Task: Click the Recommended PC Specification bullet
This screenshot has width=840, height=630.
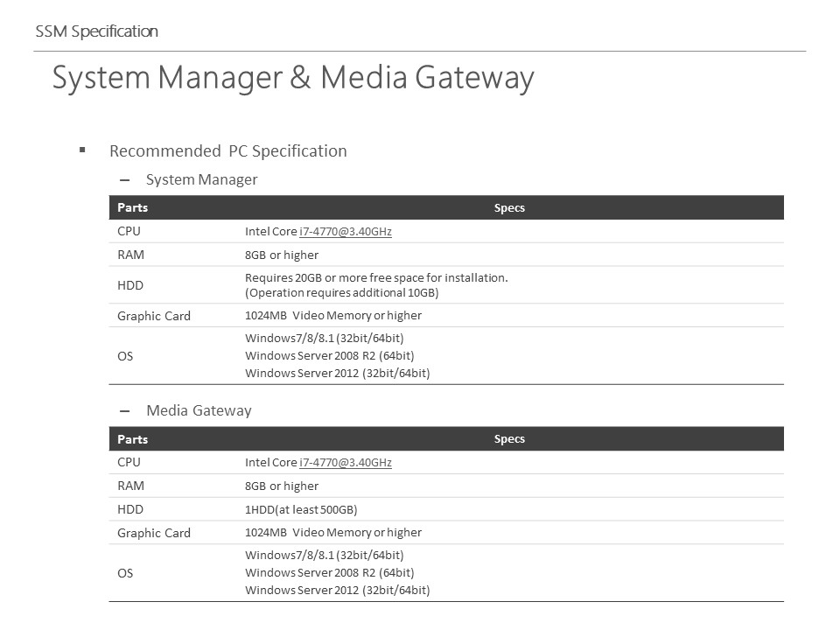Action: click(228, 151)
